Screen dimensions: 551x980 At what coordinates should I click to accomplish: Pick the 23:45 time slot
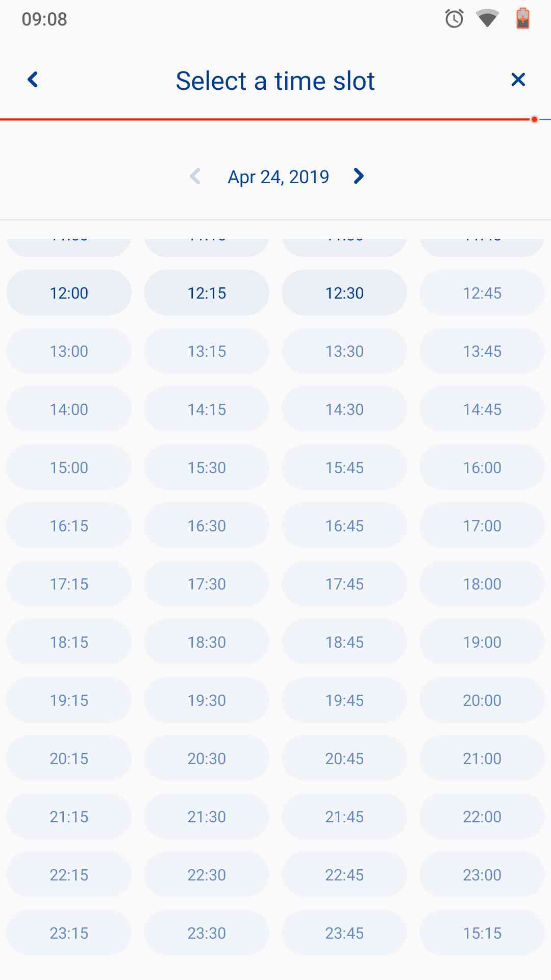344,933
